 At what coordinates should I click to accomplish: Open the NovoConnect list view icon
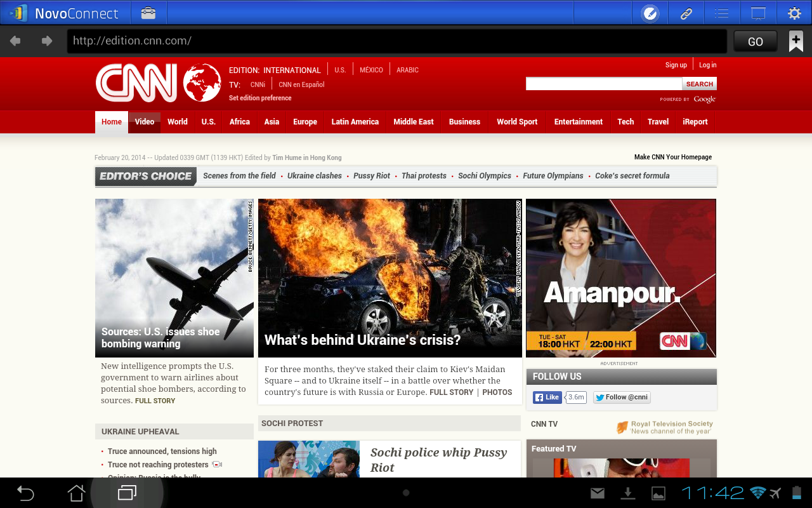[x=721, y=13]
